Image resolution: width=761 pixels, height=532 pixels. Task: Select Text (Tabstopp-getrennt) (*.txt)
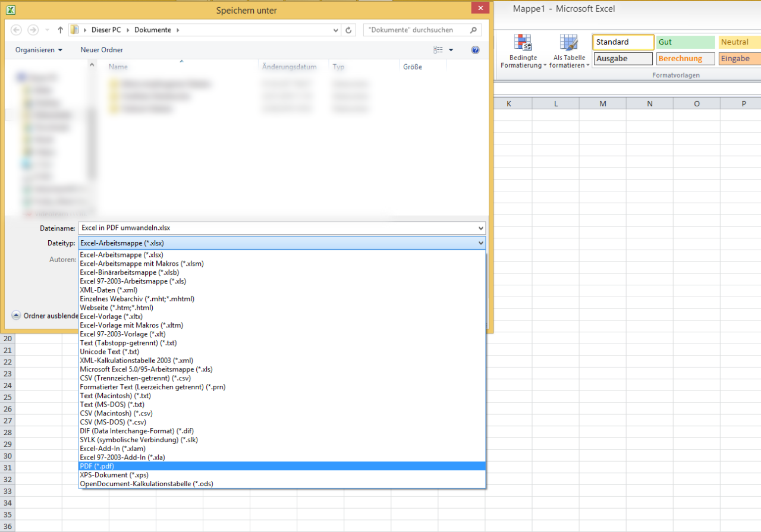[x=282, y=343]
